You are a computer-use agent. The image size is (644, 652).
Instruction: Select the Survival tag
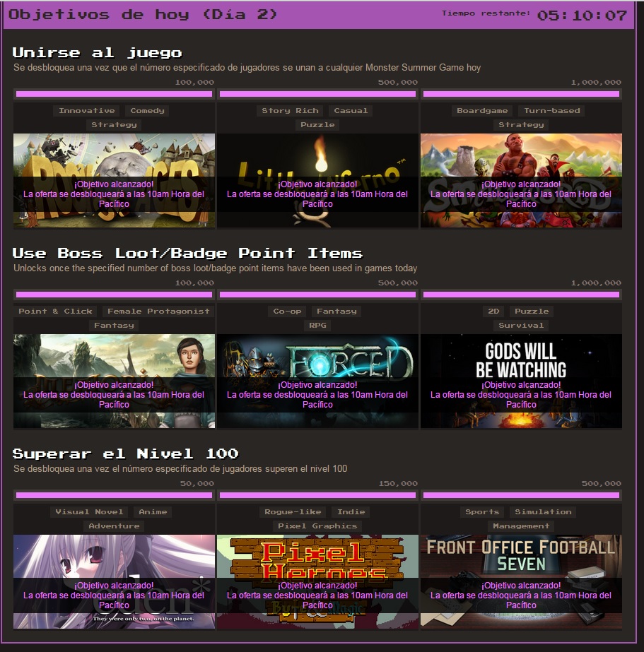pos(521,326)
